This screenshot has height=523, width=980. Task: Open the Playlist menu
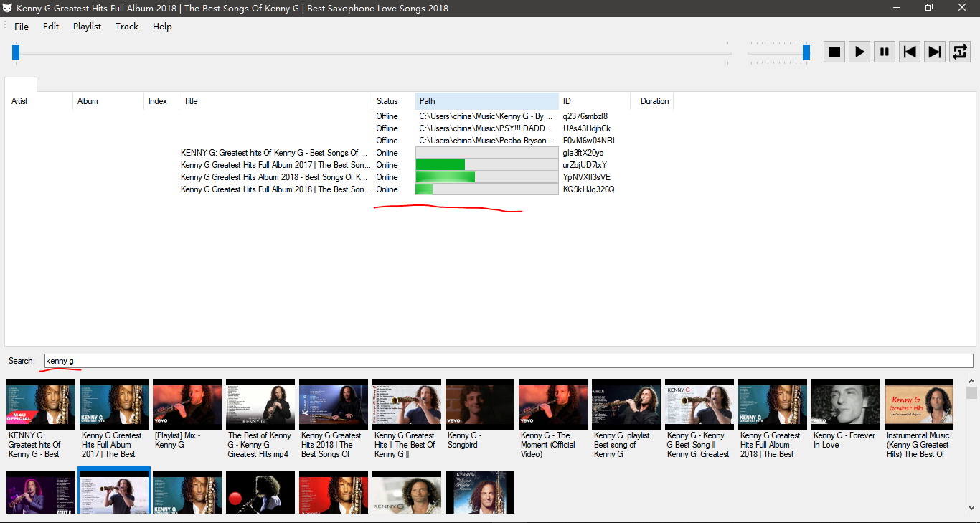87,27
